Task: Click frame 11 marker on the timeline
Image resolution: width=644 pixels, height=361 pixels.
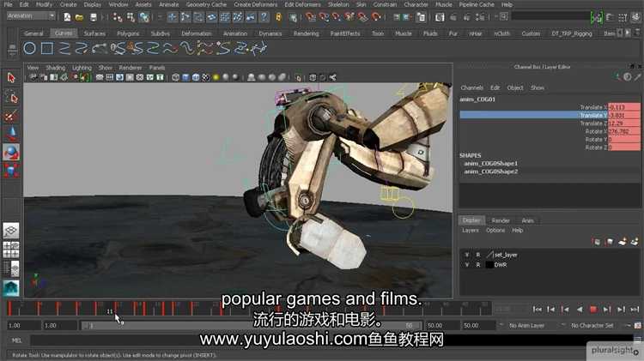Action: [x=110, y=311]
